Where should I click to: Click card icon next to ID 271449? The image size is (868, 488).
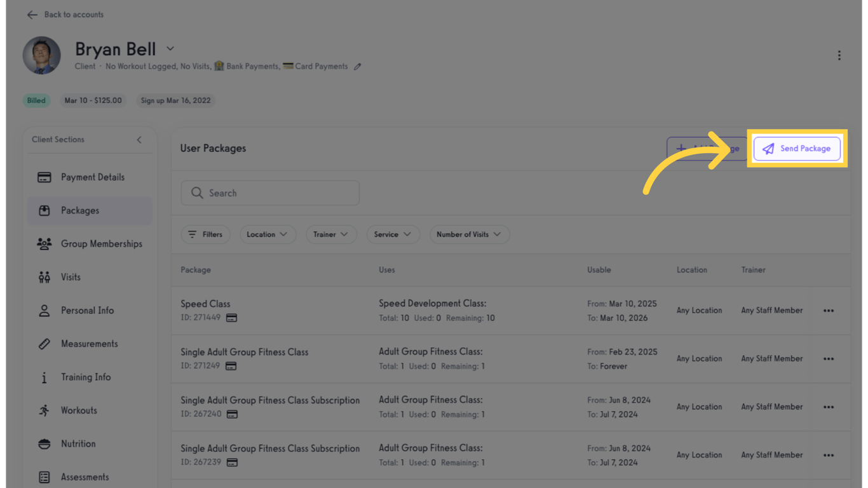[231, 318]
